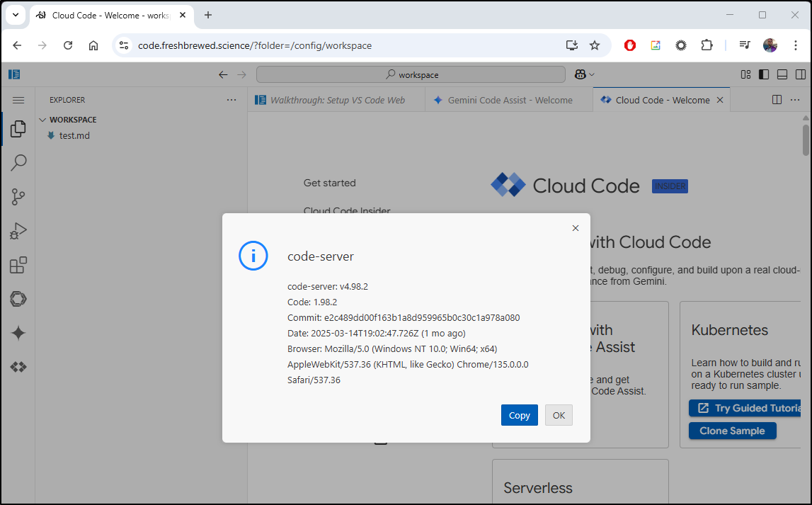Toggle the Secondary Side Bar

click(801, 74)
